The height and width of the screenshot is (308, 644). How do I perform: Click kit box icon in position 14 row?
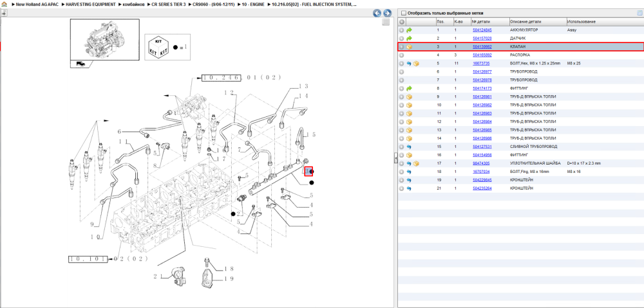point(409,139)
